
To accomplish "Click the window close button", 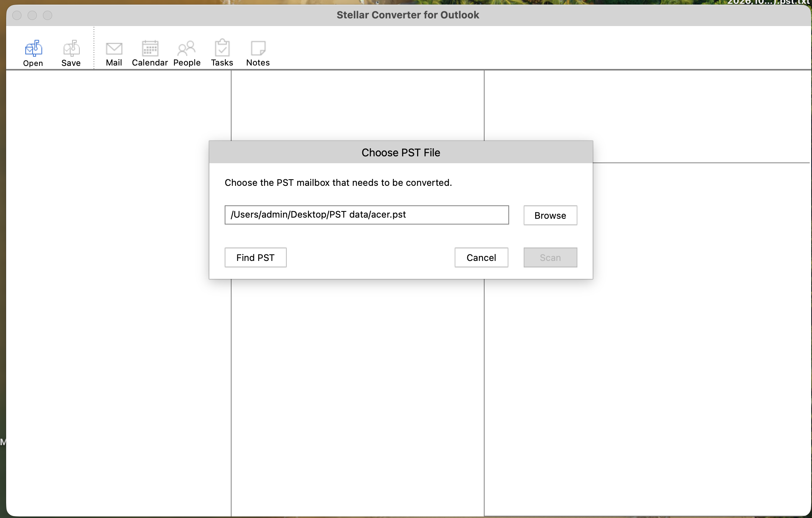I will tap(17, 15).
